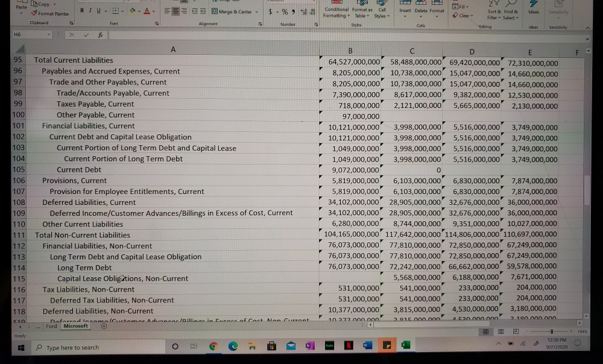Switch to Page Break Preview
Viewport: 603px width, 364px height.
516,331
